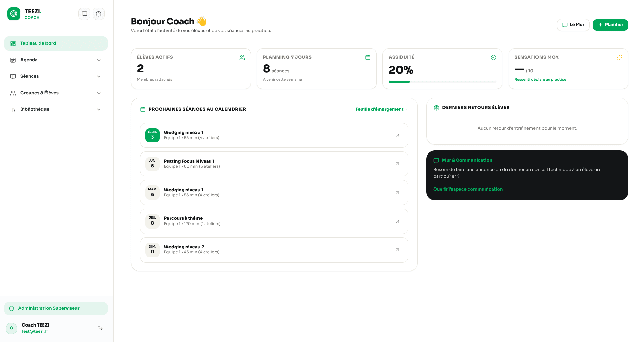
Task: Click the Planning 7 jours calendar icon
Action: (368, 58)
